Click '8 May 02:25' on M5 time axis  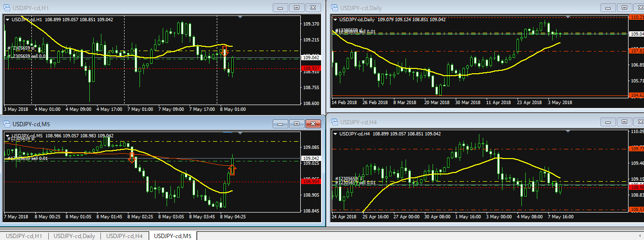tap(140, 217)
